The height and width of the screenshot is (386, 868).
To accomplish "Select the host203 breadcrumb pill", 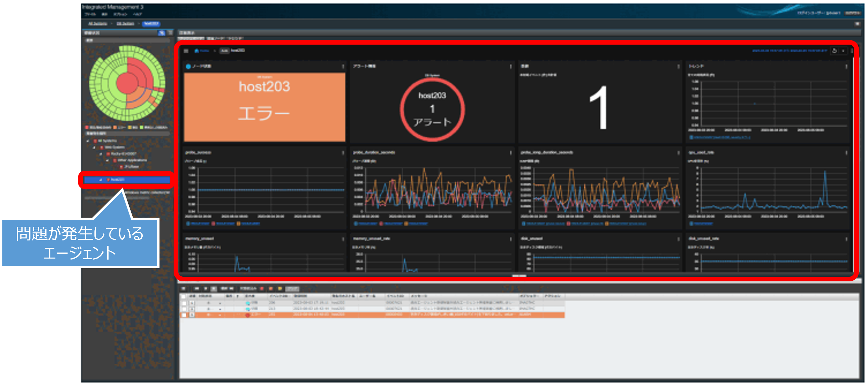I will point(151,23).
